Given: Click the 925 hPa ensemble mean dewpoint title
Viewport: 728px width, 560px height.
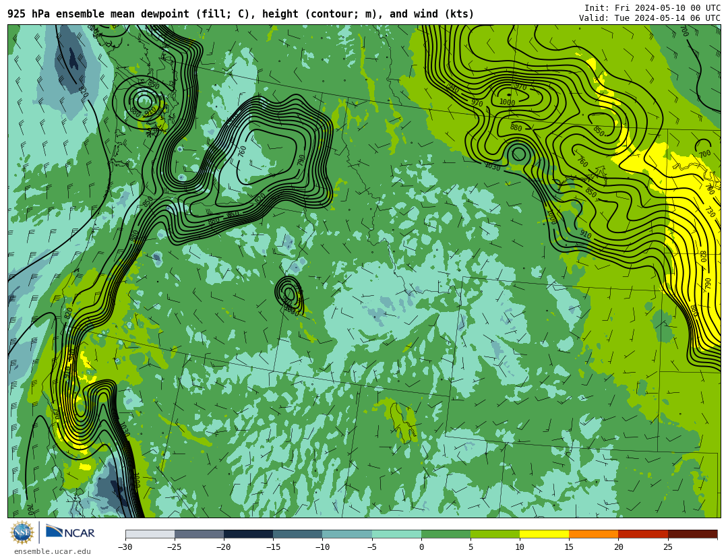Looking at the screenshot, I should click(x=241, y=14).
